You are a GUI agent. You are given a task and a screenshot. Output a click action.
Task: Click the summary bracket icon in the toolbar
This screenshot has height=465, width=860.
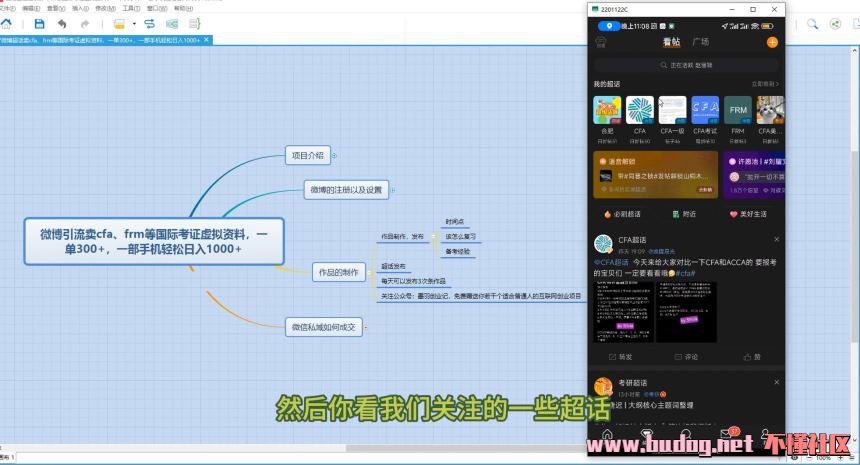tap(194, 24)
